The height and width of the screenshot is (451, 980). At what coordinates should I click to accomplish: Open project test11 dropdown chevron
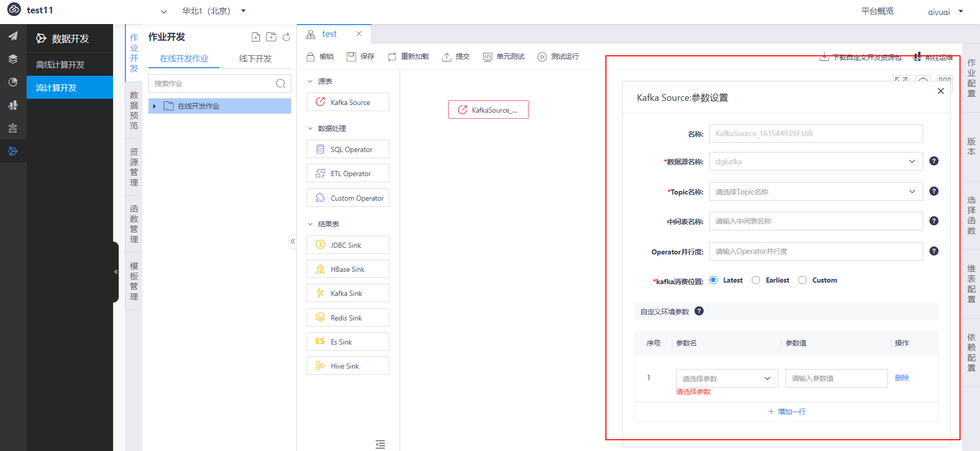164,11
